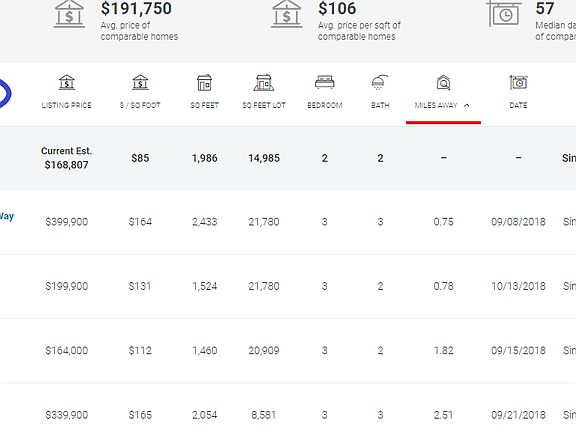Click the Bath shower icon
This screenshot has height=432, width=576.
click(380, 82)
